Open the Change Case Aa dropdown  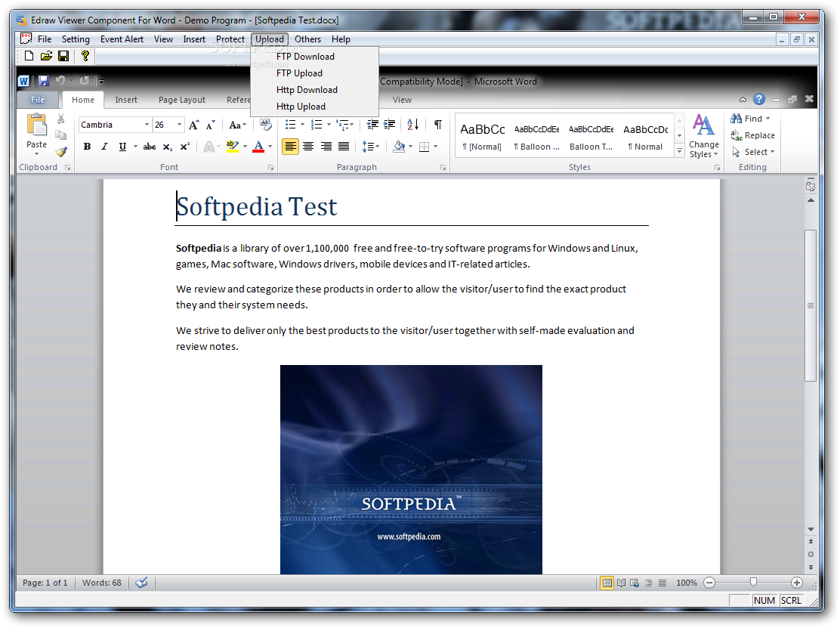[238, 125]
